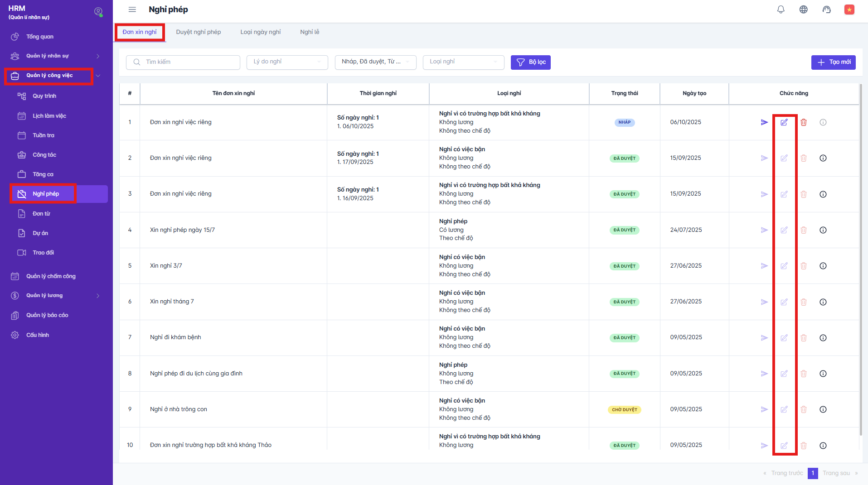Viewport: 868px width, 485px height.
Task: Delete the request 'Nghỉ ở nhà trông con'
Action: pos(804,409)
